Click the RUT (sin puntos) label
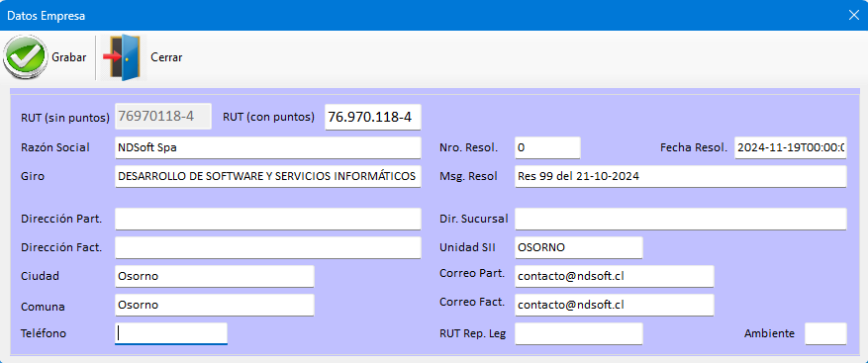 [65, 118]
